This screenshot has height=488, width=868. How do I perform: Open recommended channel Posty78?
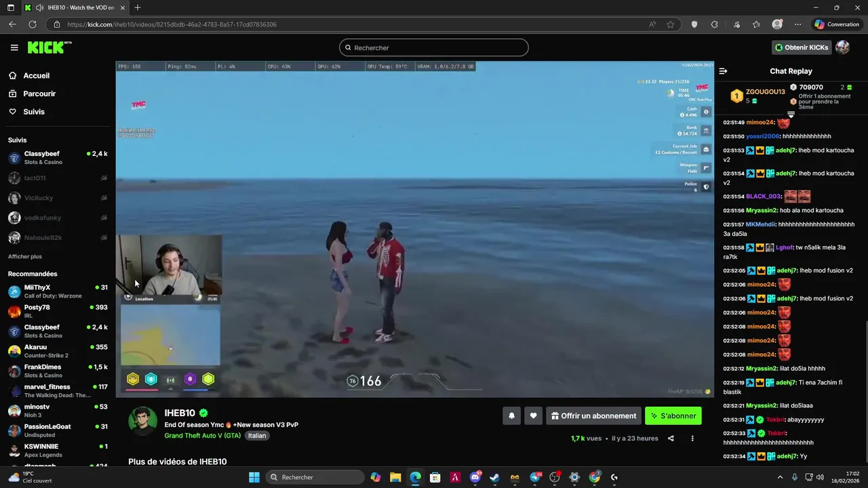(x=58, y=311)
